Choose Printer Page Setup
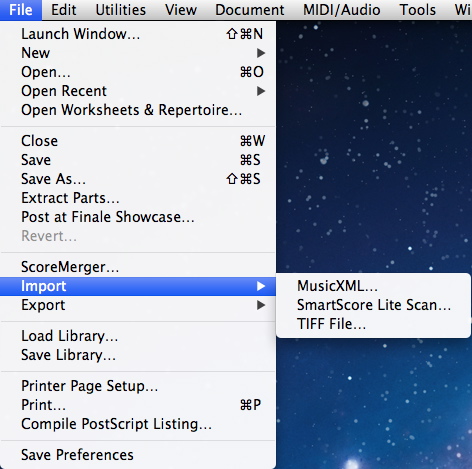 point(138,386)
